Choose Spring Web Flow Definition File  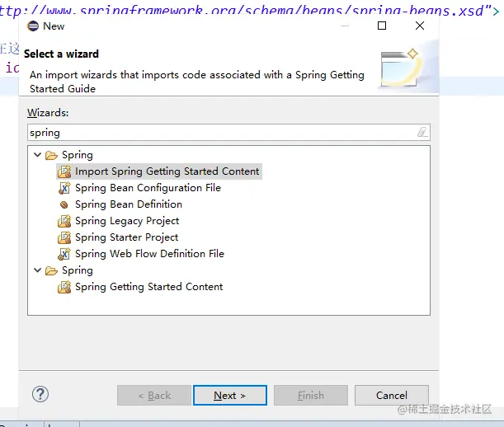[x=149, y=254]
